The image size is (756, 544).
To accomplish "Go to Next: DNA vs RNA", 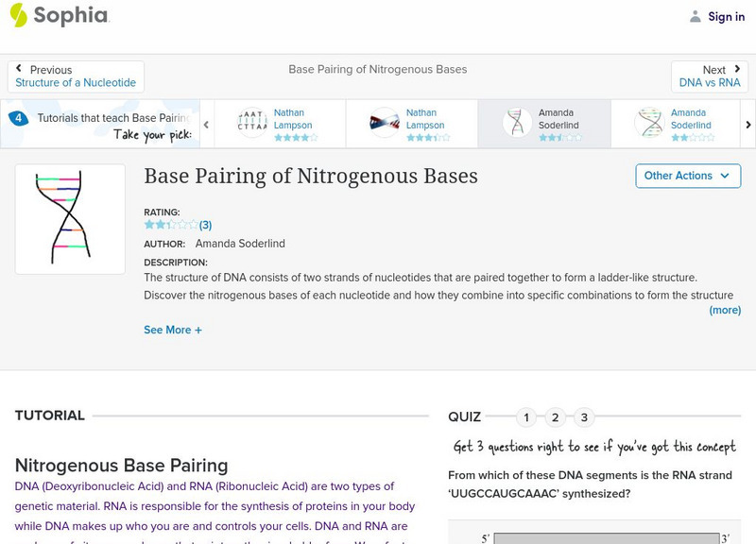I will pyautogui.click(x=710, y=76).
